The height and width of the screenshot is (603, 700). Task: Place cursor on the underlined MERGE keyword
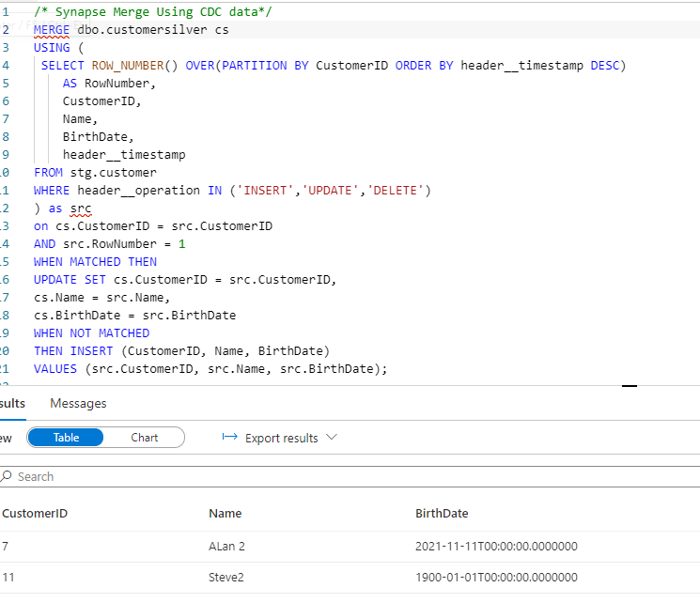(x=51, y=30)
